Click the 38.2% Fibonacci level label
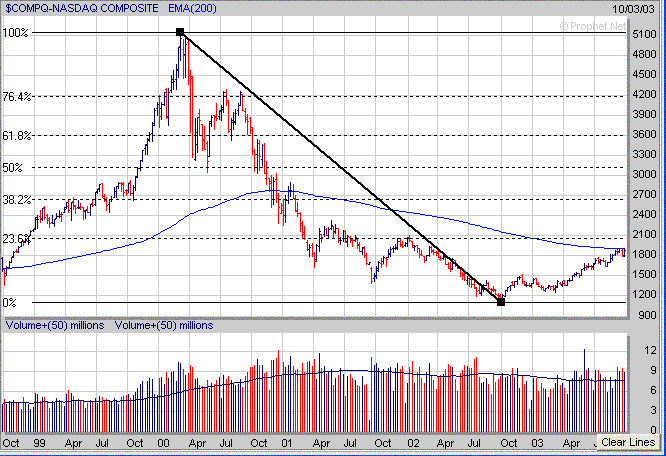The width and height of the screenshot is (666, 456). [x=17, y=200]
